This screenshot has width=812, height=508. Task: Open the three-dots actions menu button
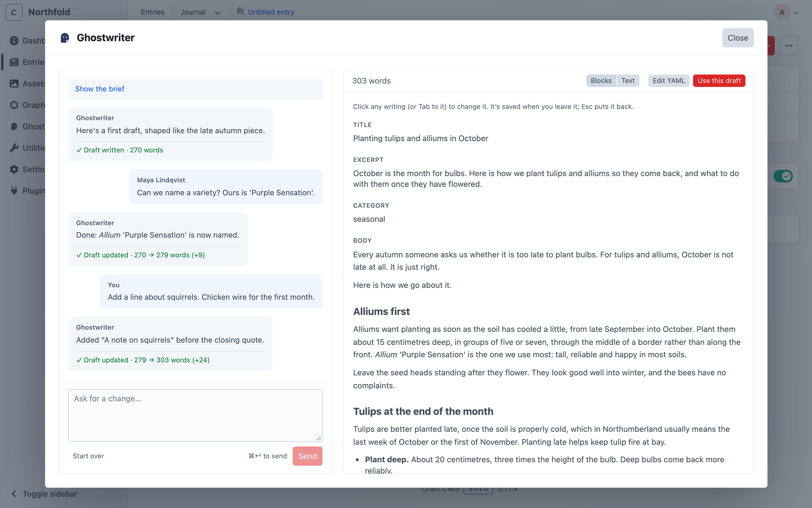click(789, 46)
